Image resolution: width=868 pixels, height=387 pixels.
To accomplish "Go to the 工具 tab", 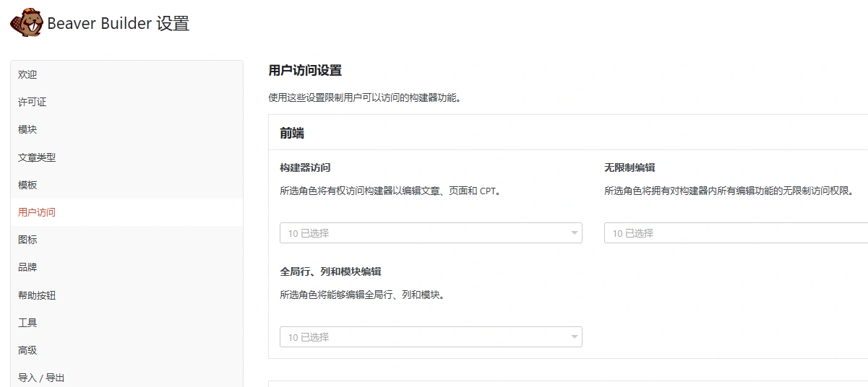I will click(127, 322).
